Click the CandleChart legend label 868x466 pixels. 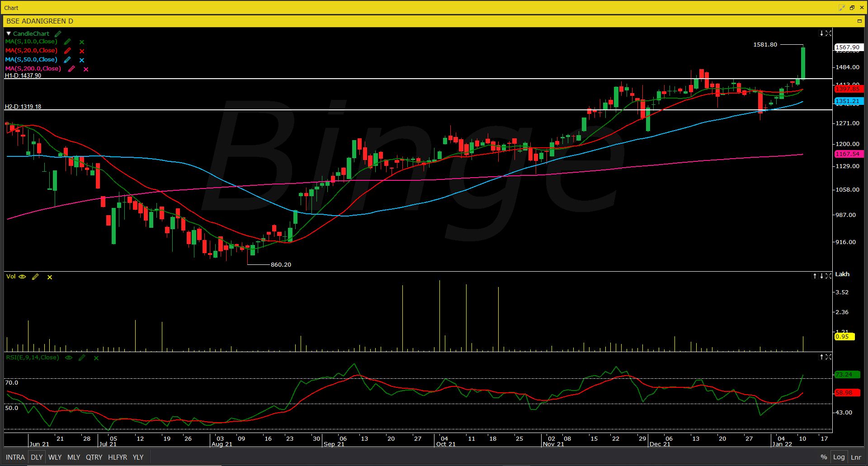[x=31, y=33]
